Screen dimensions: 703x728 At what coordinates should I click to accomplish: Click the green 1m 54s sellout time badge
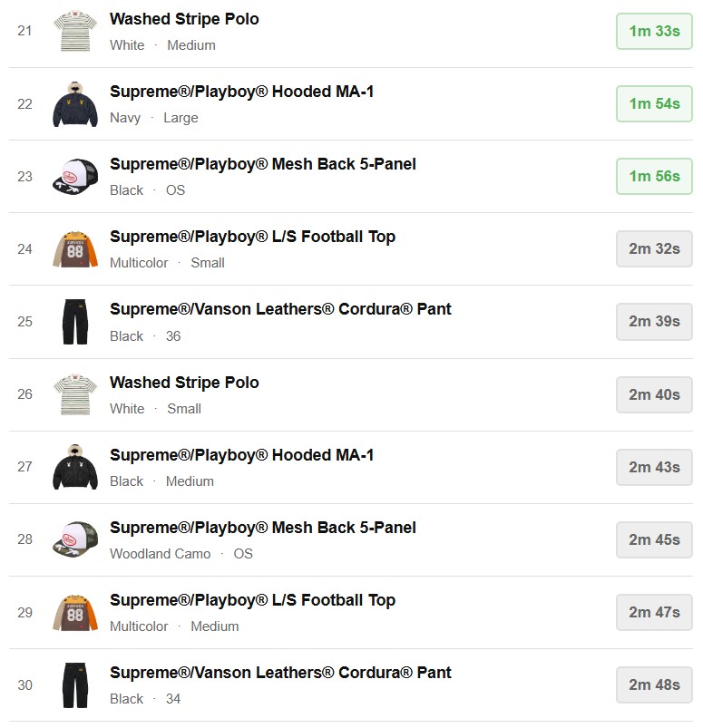[x=654, y=104]
